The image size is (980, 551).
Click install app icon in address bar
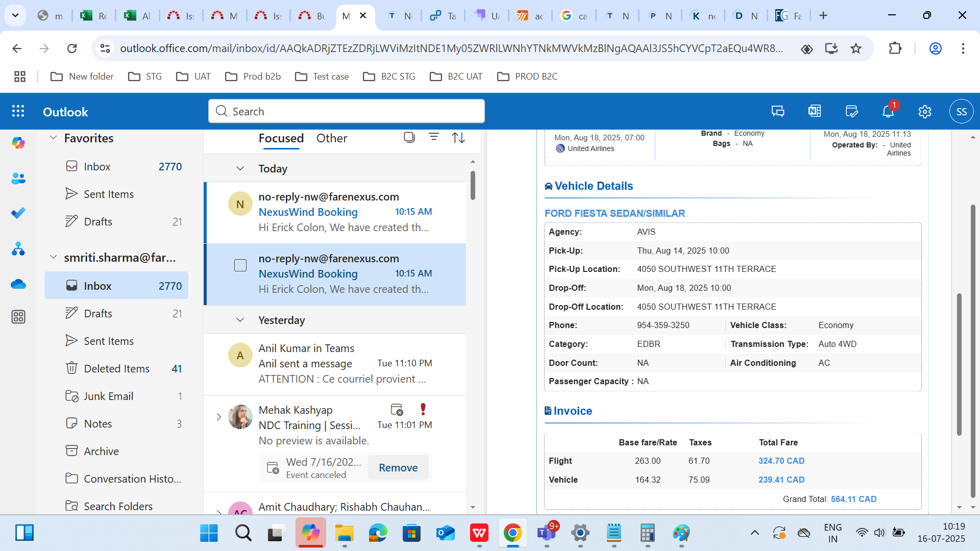(x=831, y=48)
